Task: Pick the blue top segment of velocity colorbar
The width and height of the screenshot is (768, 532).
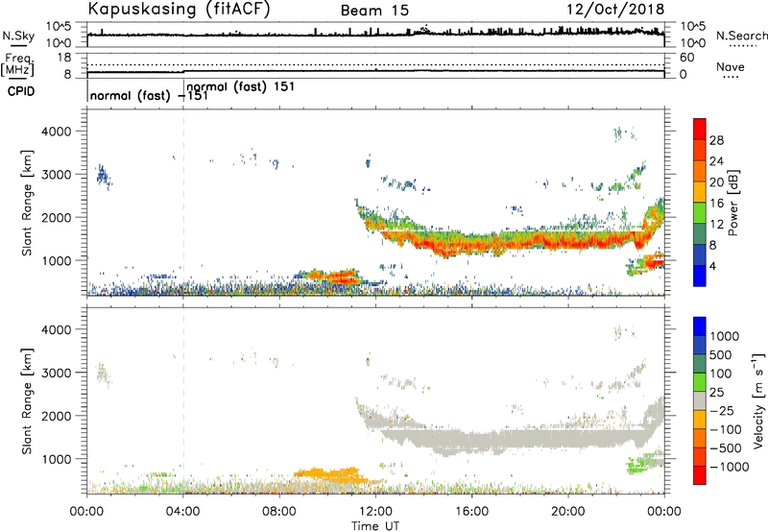Action: pos(700,326)
